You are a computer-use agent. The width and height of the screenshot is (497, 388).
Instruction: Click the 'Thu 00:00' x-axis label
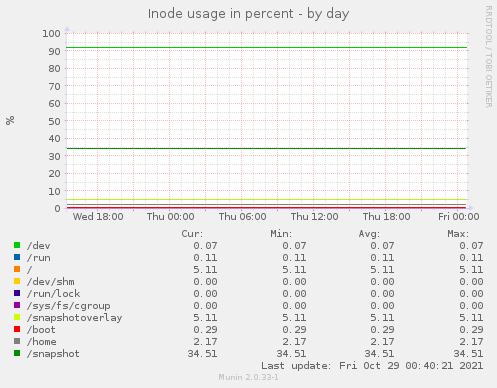pos(170,217)
